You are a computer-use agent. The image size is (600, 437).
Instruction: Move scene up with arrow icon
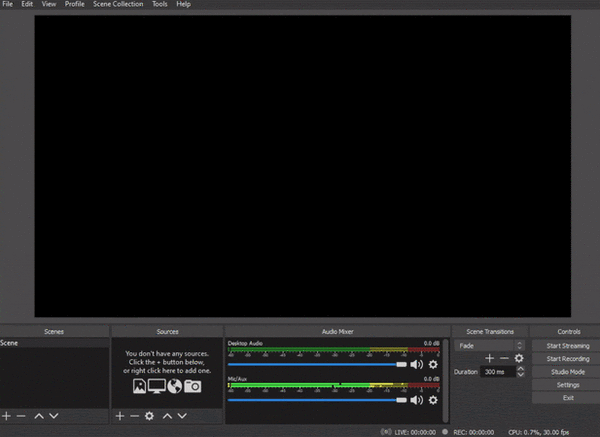39,415
